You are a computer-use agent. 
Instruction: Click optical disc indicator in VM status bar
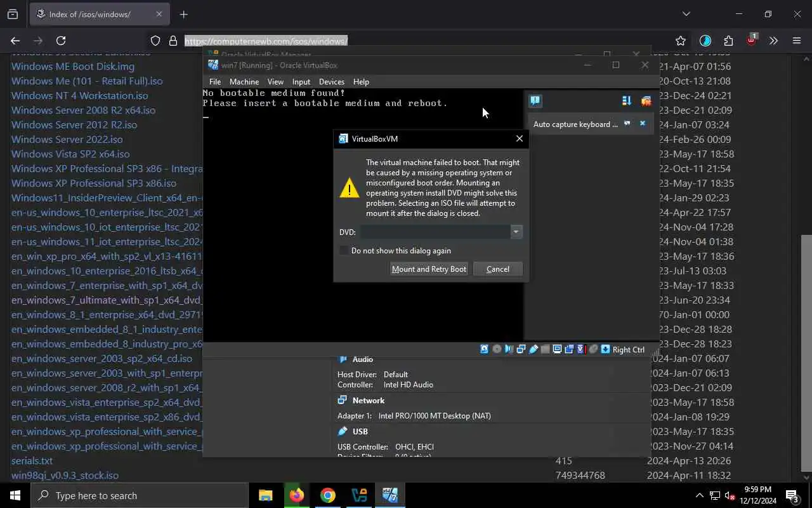tap(497, 349)
